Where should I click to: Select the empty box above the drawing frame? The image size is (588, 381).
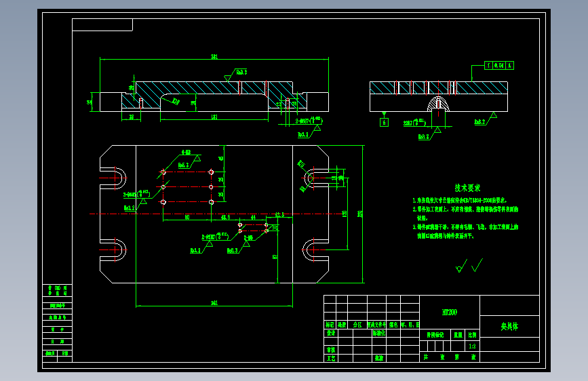(x=102, y=25)
